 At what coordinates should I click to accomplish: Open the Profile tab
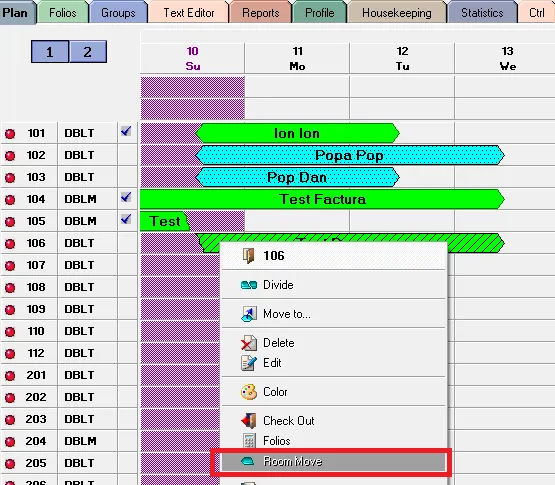[320, 13]
